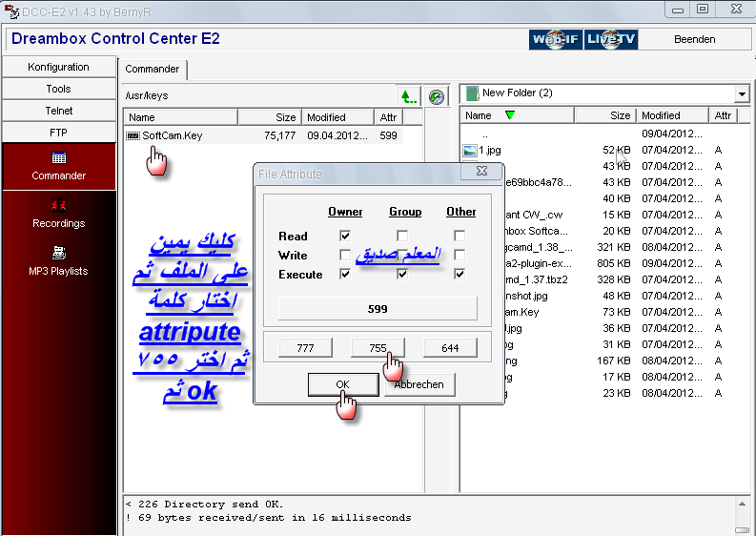Open the Web-IF interface

556,39
